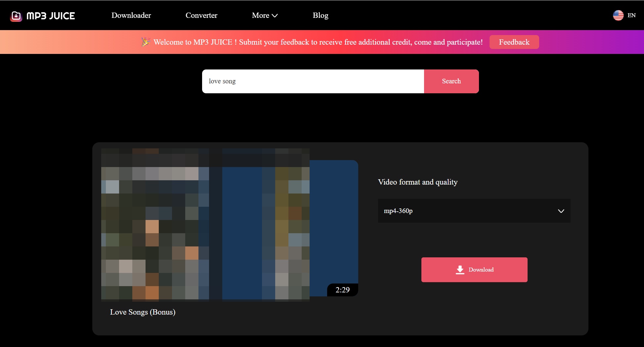
Task: Visit the Blog section
Action: pyautogui.click(x=320, y=15)
